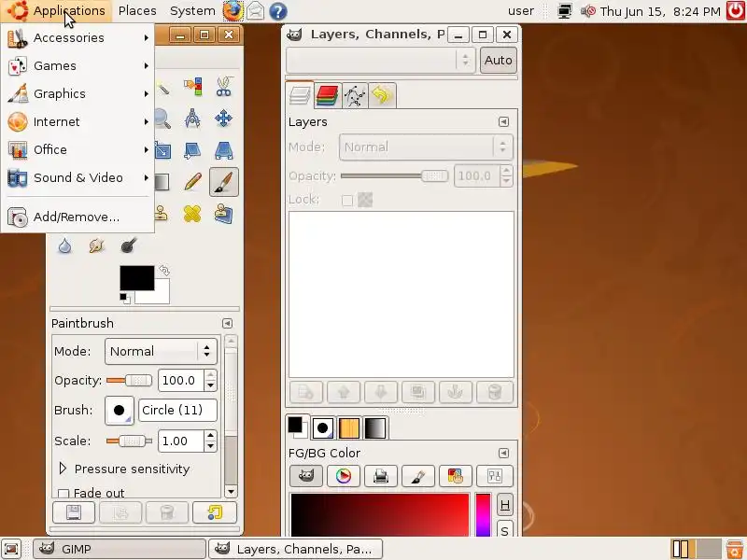The height and width of the screenshot is (560, 747).
Task: Click the paintbrush Opacity slider
Action: (129, 381)
